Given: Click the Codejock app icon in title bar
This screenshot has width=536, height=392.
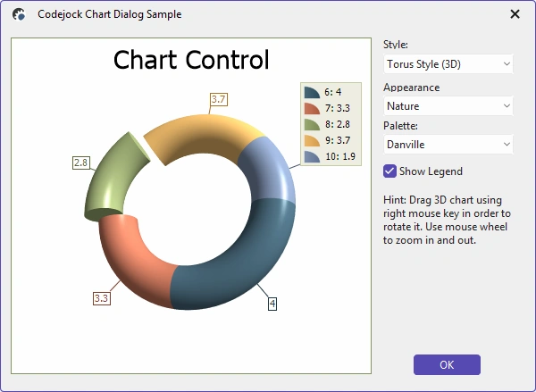Looking at the screenshot, I should [19, 14].
